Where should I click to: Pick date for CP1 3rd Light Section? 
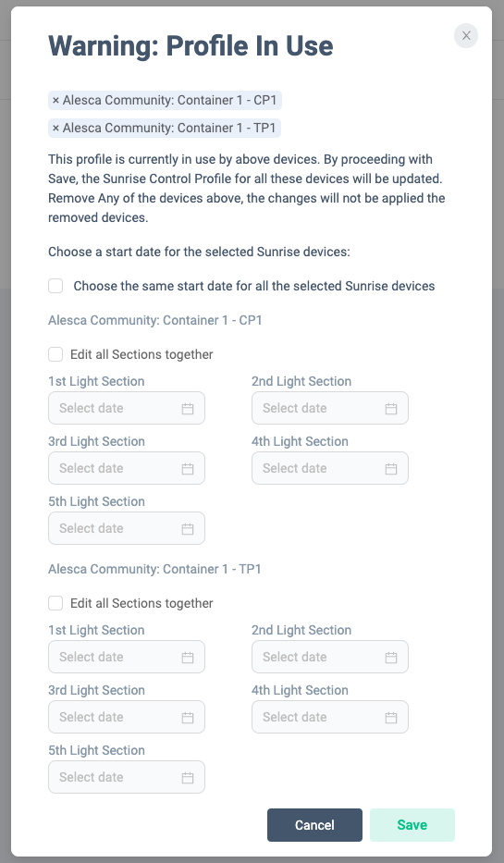(x=127, y=468)
